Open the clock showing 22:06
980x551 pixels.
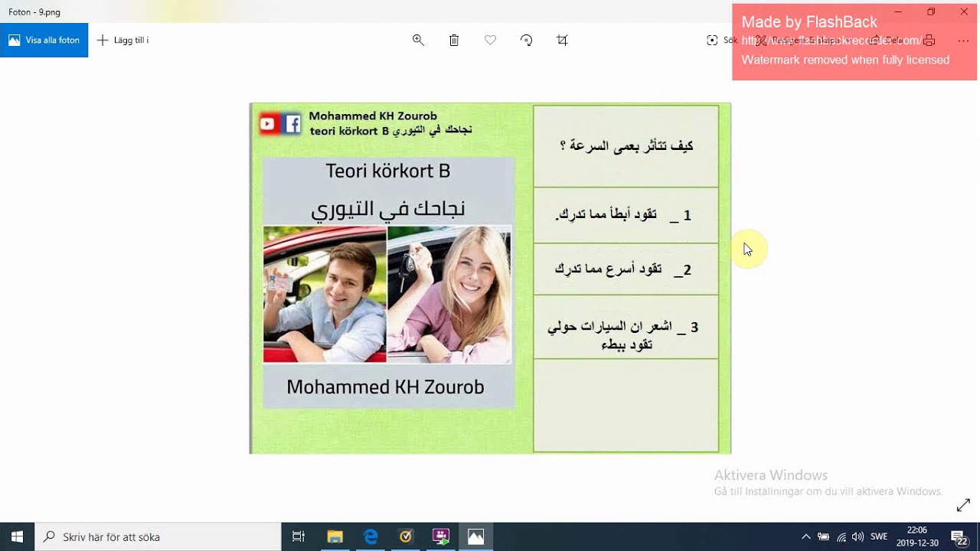tap(917, 536)
